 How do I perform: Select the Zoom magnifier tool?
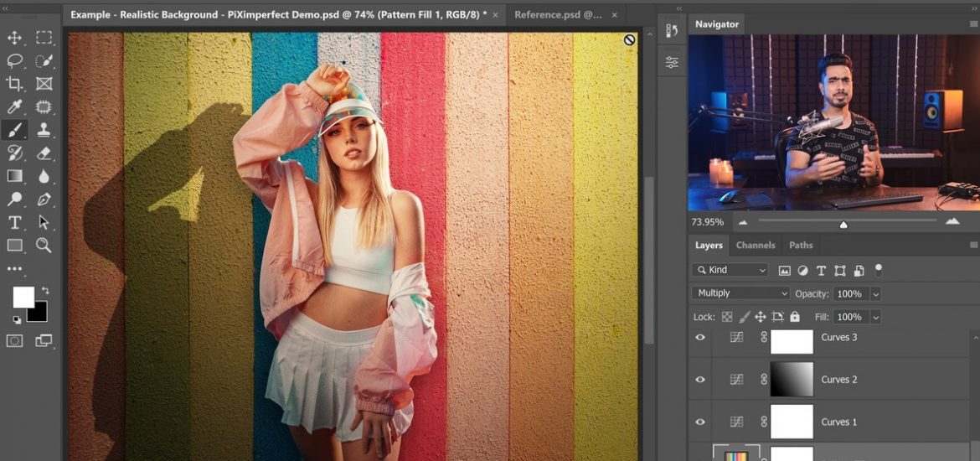click(x=44, y=246)
